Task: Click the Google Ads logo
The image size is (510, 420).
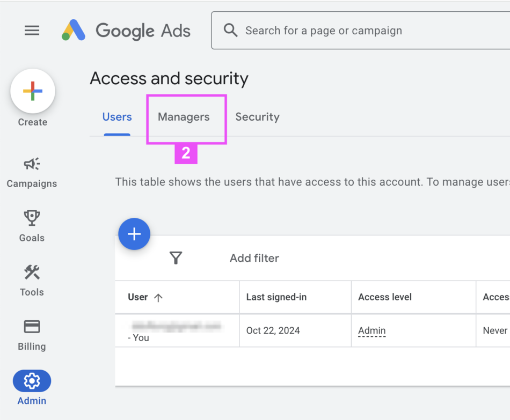Action: (x=127, y=31)
